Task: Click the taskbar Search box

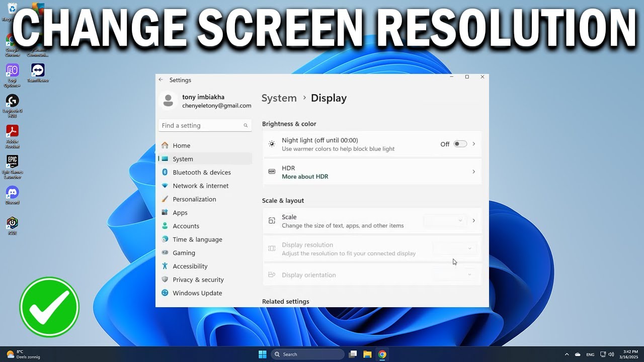Action: [x=307, y=354]
